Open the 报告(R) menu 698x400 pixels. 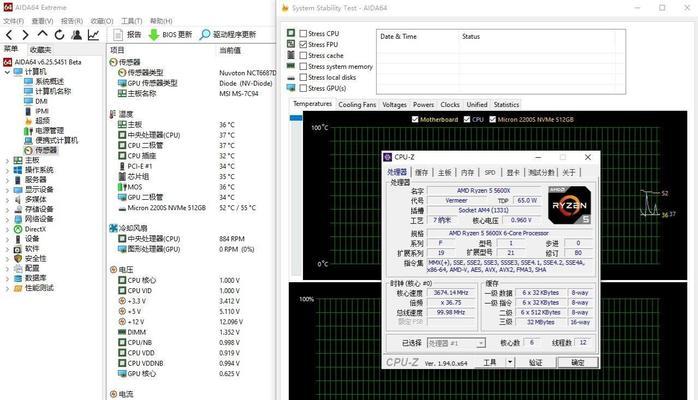point(72,21)
